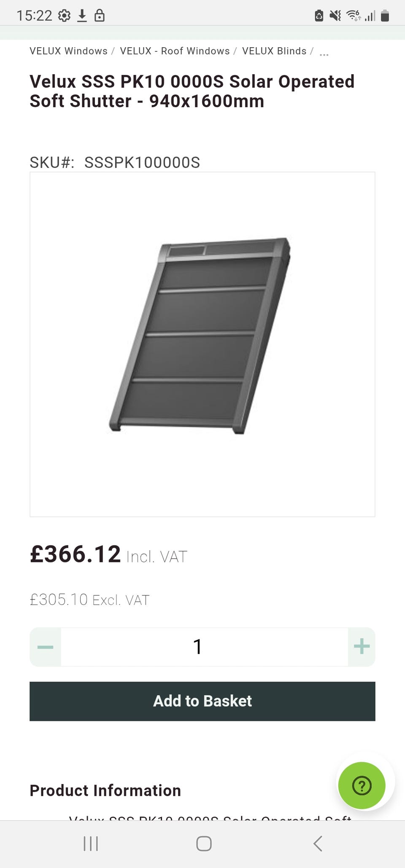Image resolution: width=405 pixels, height=868 pixels.
Task: Open the soft shutter product image
Action: pos(202,344)
